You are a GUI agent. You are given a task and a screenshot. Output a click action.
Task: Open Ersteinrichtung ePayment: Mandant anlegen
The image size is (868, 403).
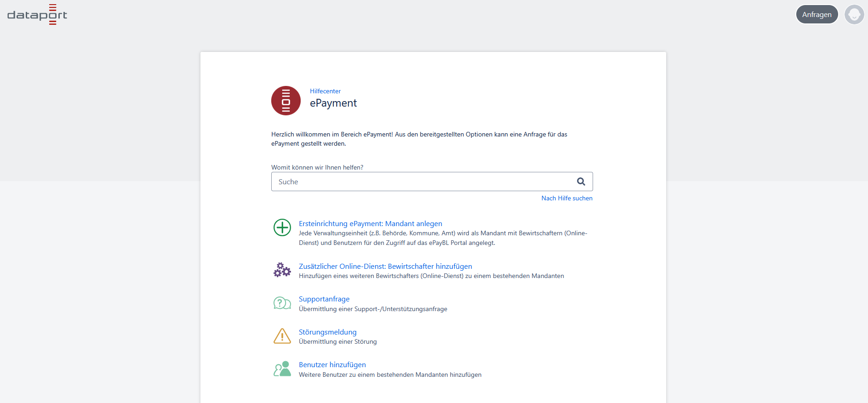point(370,223)
